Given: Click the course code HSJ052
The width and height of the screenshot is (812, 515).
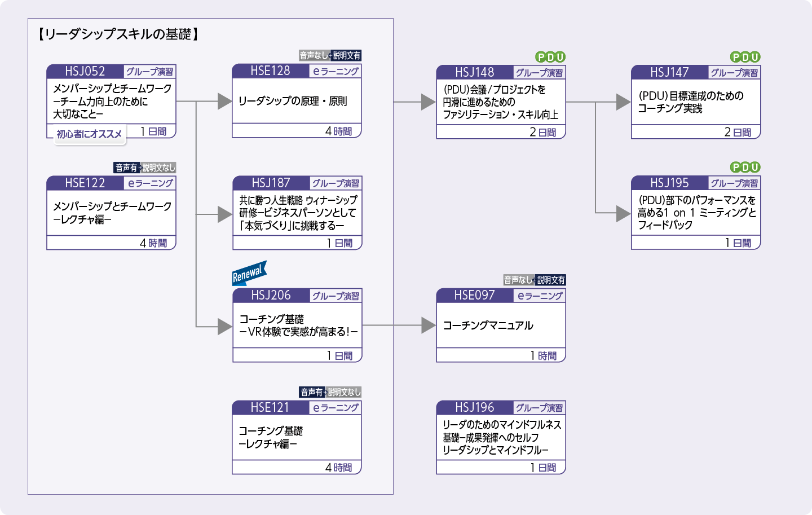Looking at the screenshot, I should point(85,71).
